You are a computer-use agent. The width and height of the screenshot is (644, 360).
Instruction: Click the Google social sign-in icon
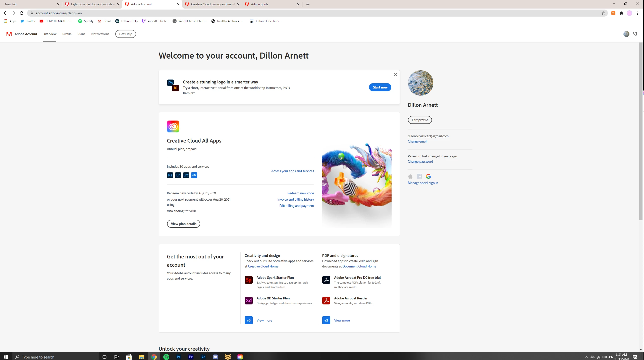[x=428, y=176]
